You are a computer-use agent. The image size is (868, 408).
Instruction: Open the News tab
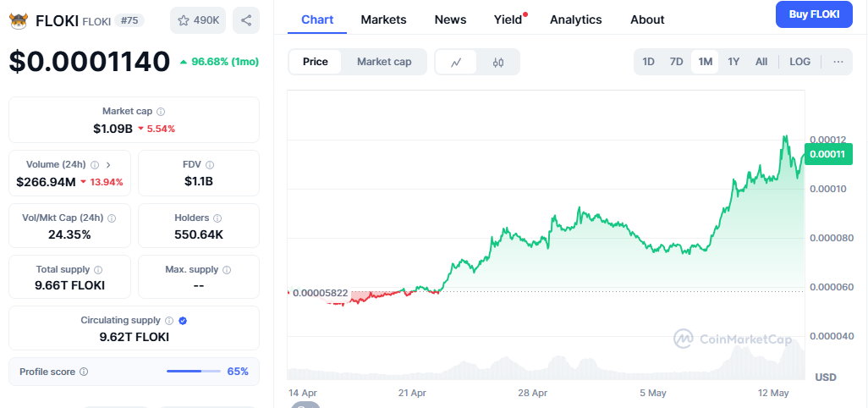[451, 19]
